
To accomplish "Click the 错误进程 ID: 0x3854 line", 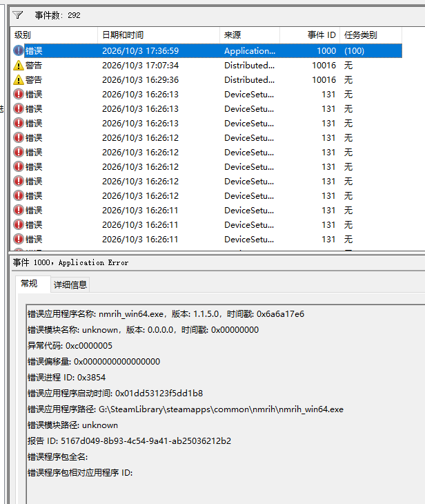I will [x=66, y=378].
